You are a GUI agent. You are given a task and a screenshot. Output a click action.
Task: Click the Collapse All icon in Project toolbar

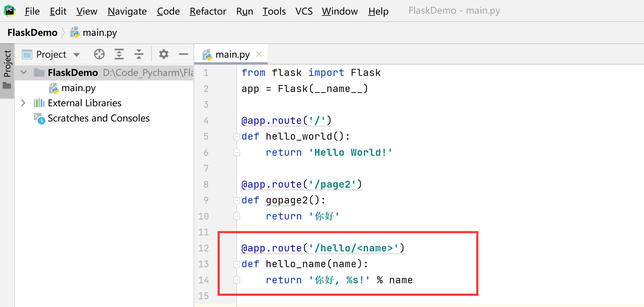(x=139, y=54)
